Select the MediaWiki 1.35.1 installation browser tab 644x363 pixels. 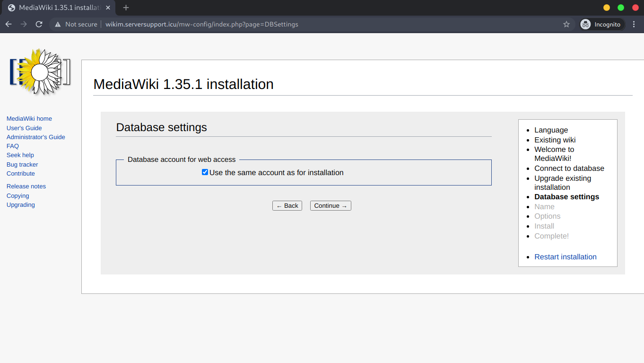pyautogui.click(x=57, y=8)
